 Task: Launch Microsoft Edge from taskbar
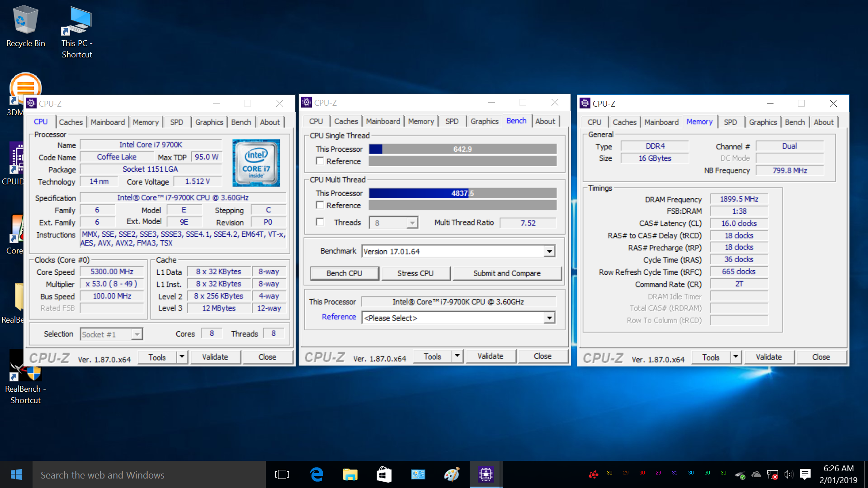316,474
